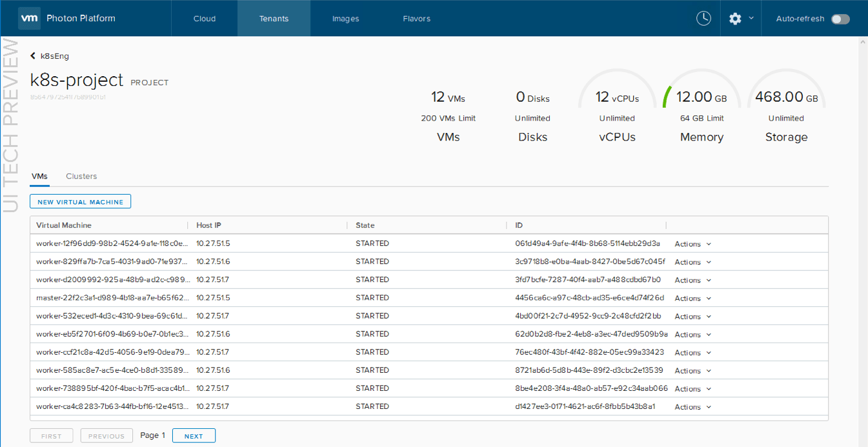Toggle the Auto-refresh switch
This screenshot has height=447, width=868.
tap(840, 19)
